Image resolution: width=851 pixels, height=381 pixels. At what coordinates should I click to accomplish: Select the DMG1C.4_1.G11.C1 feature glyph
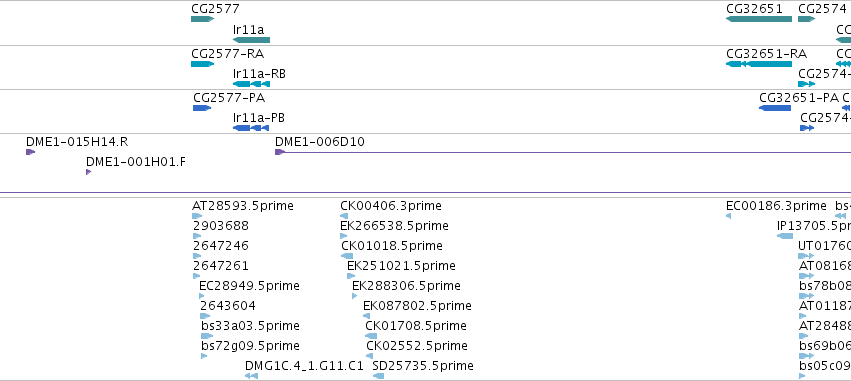251,376
